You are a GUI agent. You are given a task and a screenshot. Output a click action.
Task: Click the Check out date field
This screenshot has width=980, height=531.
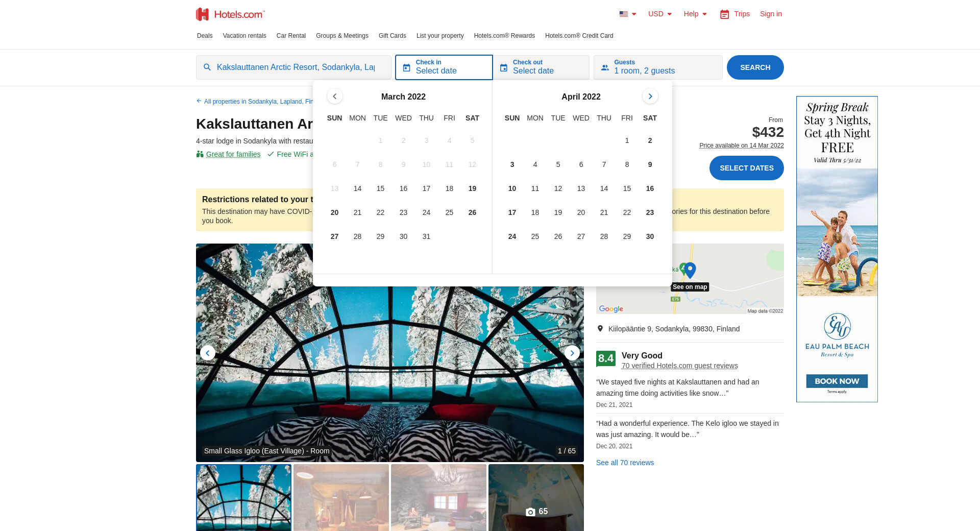(541, 67)
